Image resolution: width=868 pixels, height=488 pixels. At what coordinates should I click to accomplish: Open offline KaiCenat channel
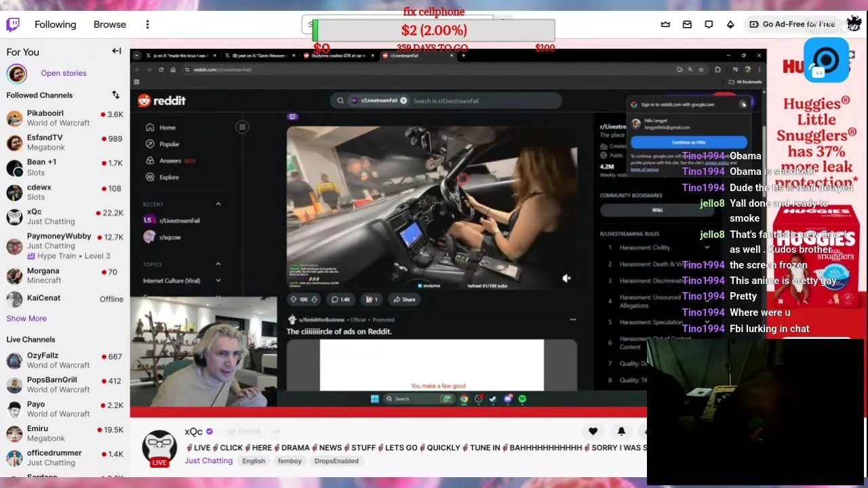click(64, 298)
